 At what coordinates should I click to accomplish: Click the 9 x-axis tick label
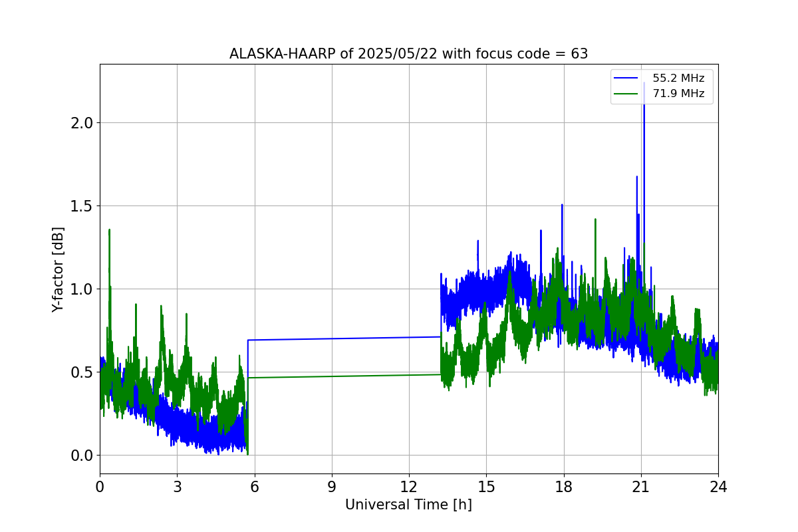pyautogui.click(x=332, y=486)
